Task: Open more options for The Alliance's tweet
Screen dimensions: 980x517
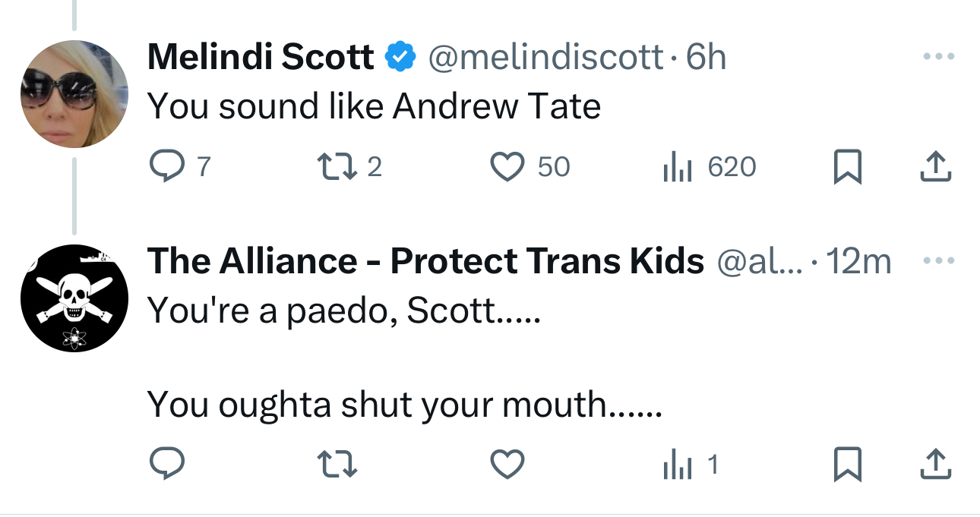Action: (x=937, y=261)
